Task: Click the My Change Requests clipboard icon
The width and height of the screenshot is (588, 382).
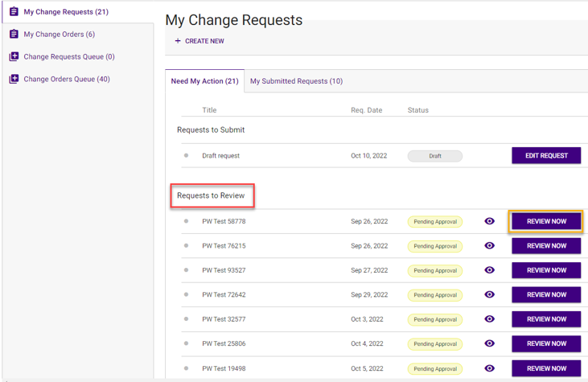Action: click(14, 12)
